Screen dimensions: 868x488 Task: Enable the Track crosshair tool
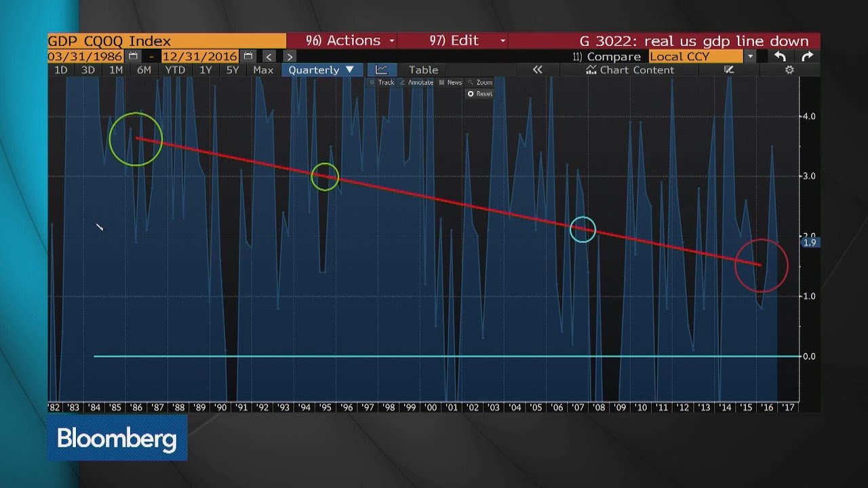[x=382, y=83]
